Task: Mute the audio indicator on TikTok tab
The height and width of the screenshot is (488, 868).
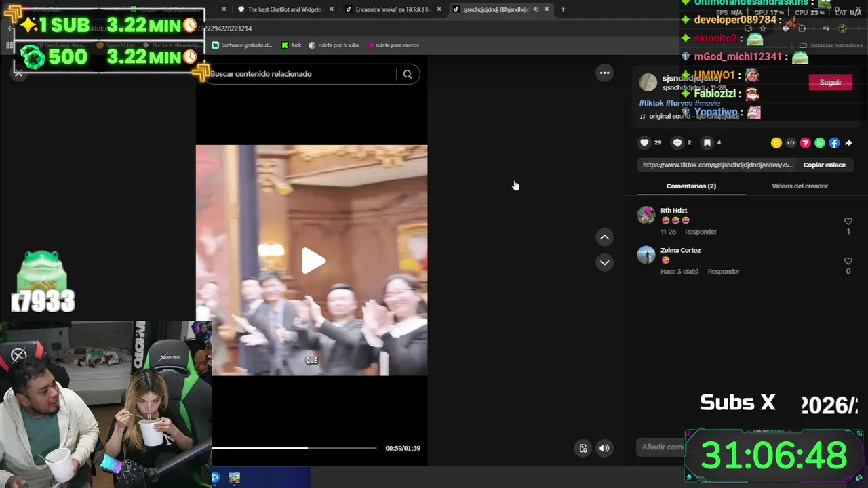Action: 536,9
